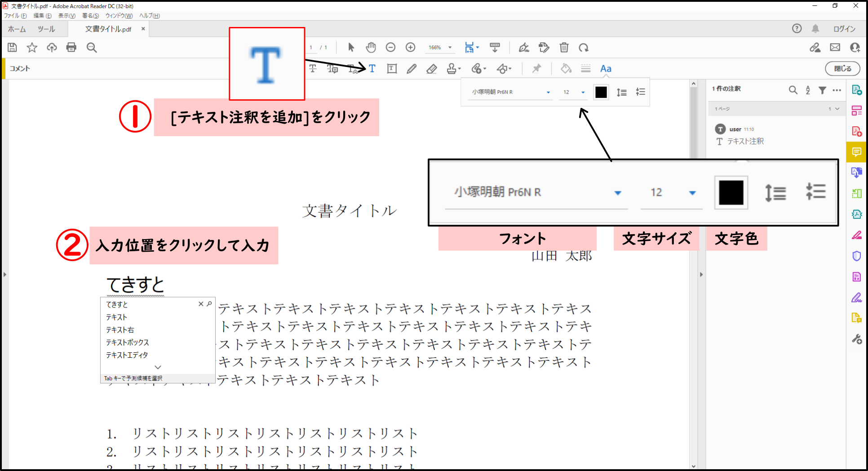
Task: Click the black text color swatch
Action: (601, 93)
